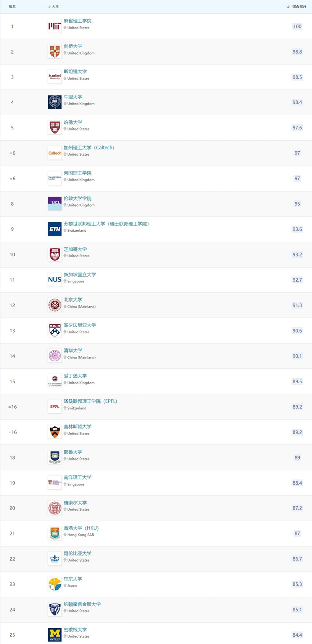
Task: Click the 排名 column header
Action: coord(12,6)
